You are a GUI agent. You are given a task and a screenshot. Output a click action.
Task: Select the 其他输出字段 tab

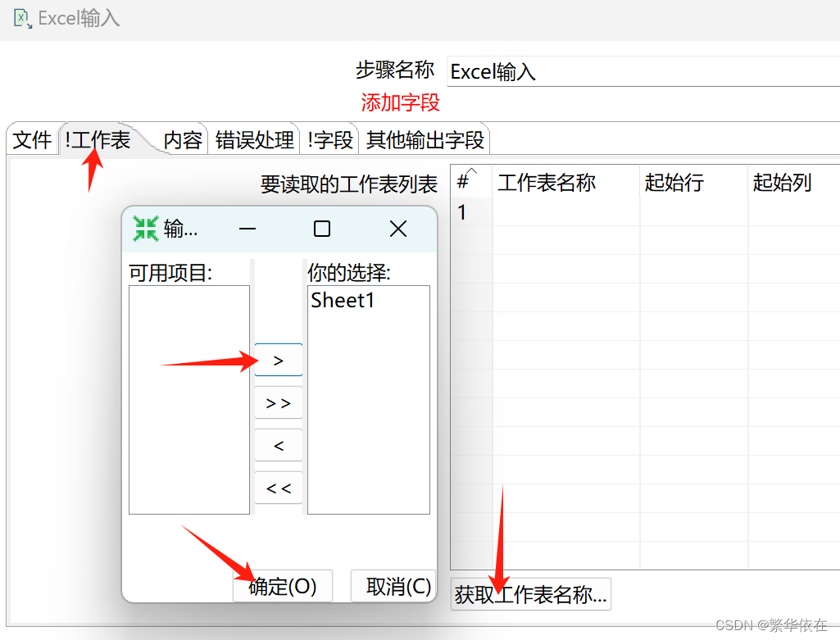pos(425,140)
